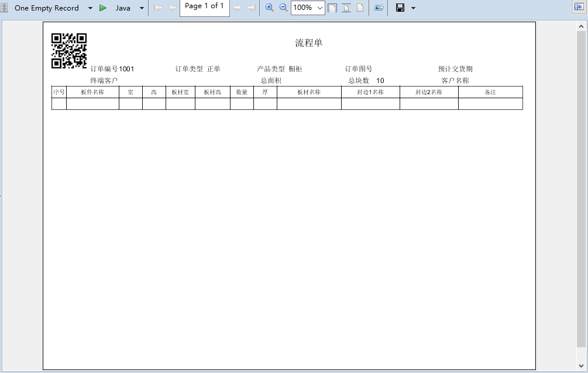The height and width of the screenshot is (373, 588).
Task: Click the scroll down arrow of vertical scrollbar
Action: [x=581, y=365]
